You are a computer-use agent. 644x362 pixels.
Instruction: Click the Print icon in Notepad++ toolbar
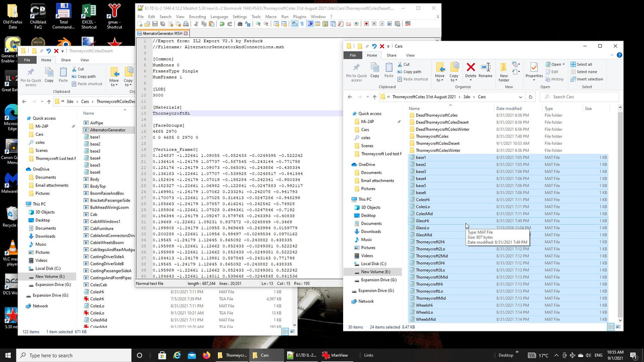[186, 24]
